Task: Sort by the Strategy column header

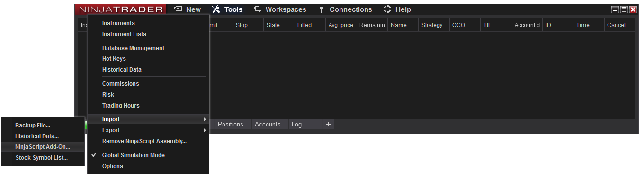Action: pos(434,25)
